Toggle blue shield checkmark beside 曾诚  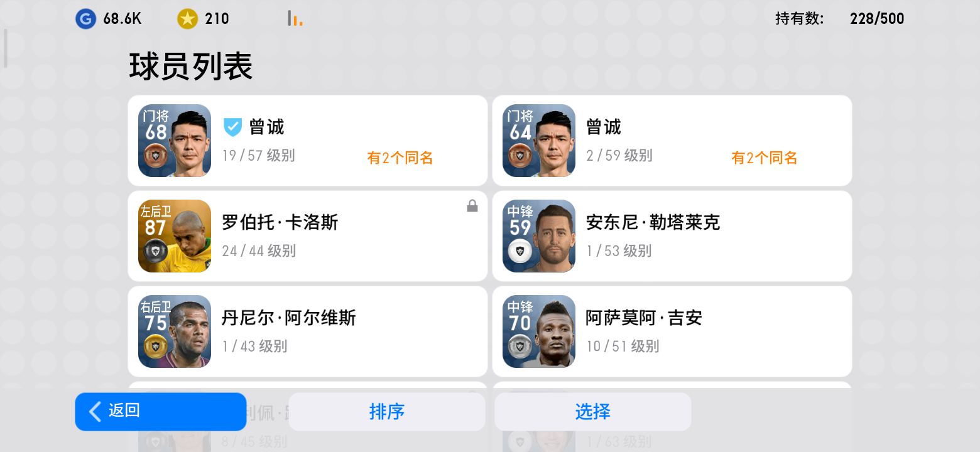click(232, 127)
